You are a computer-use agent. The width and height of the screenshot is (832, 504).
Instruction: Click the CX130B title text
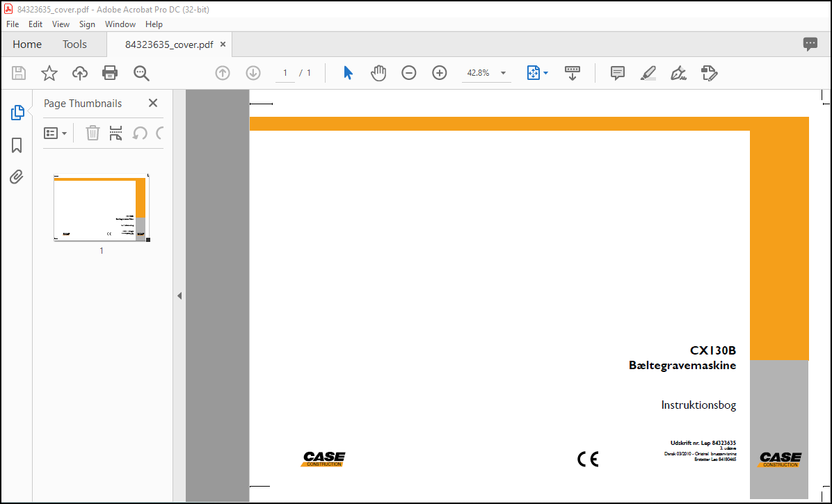pyautogui.click(x=712, y=350)
